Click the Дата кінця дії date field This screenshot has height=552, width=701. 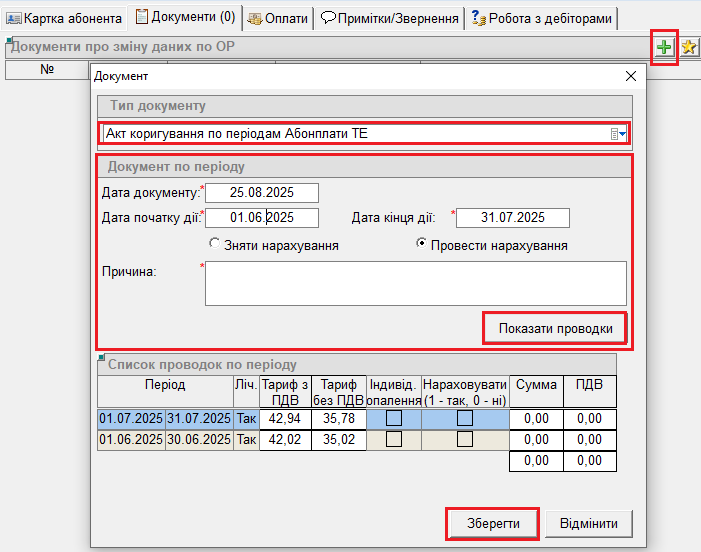click(512, 218)
